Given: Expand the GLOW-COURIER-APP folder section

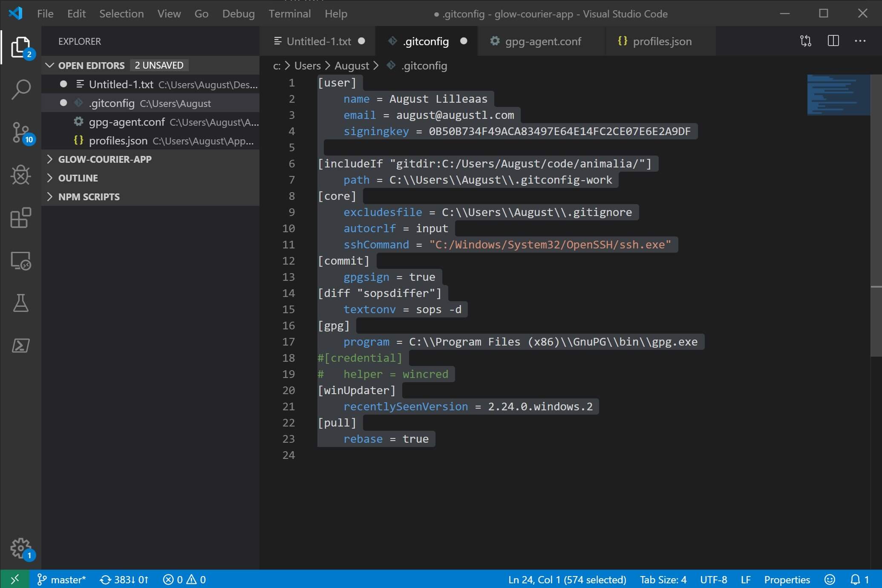Looking at the screenshot, I should [x=151, y=159].
